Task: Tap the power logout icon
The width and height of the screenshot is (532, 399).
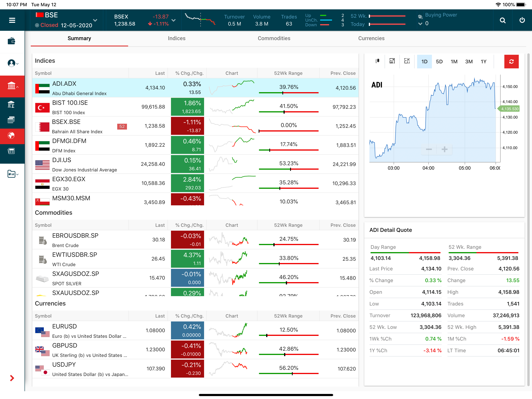Action: [522, 20]
